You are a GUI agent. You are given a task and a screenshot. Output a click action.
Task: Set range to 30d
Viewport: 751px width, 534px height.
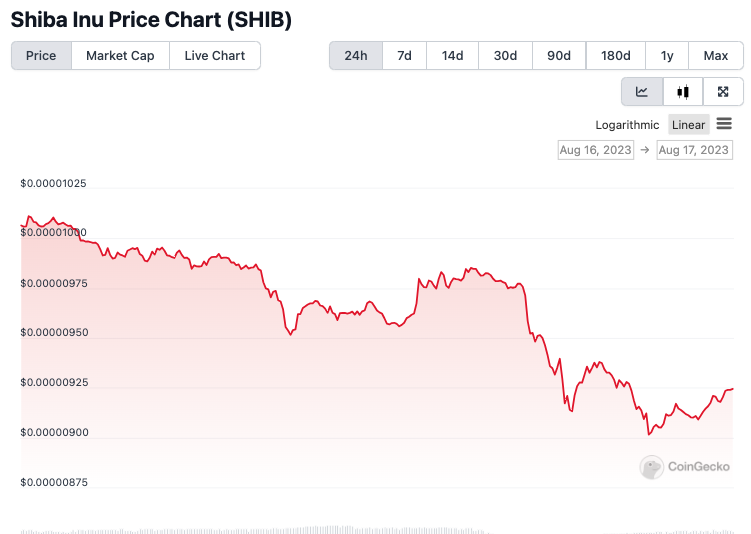(x=505, y=56)
